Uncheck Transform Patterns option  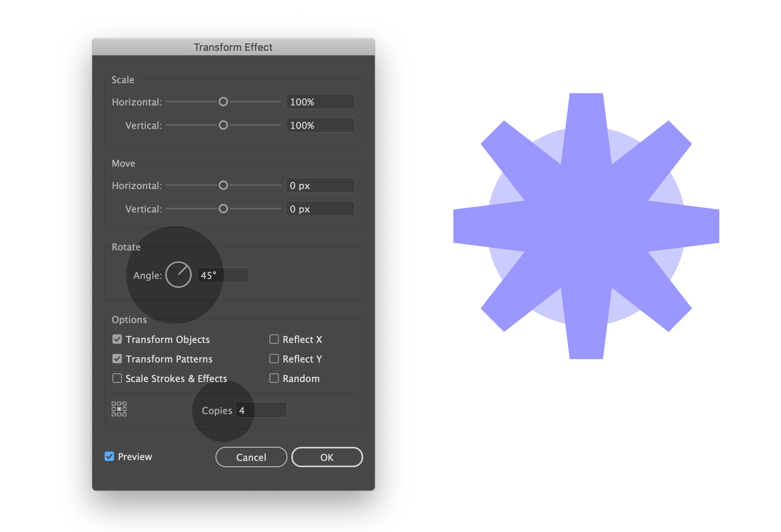pos(117,359)
